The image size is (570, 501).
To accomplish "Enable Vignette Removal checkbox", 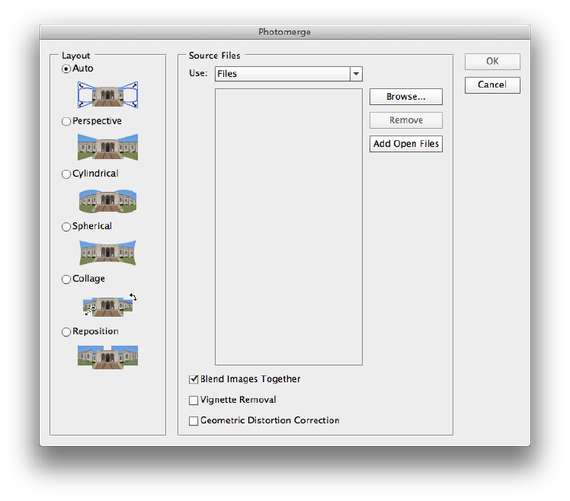I will pos(193,400).
